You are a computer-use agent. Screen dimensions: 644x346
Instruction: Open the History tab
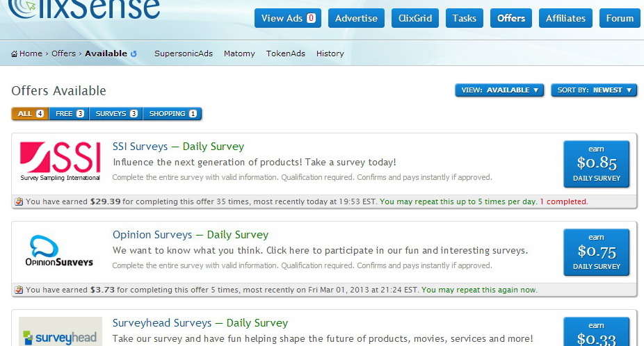point(330,53)
